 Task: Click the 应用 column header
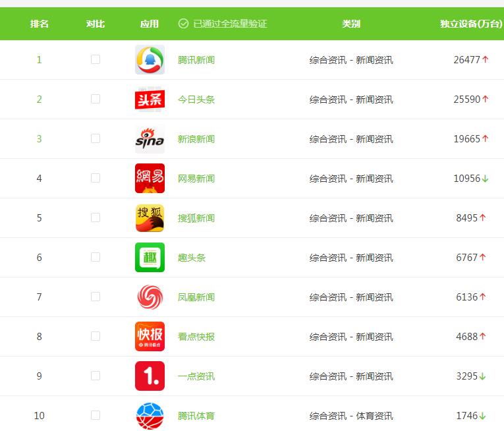coord(150,24)
